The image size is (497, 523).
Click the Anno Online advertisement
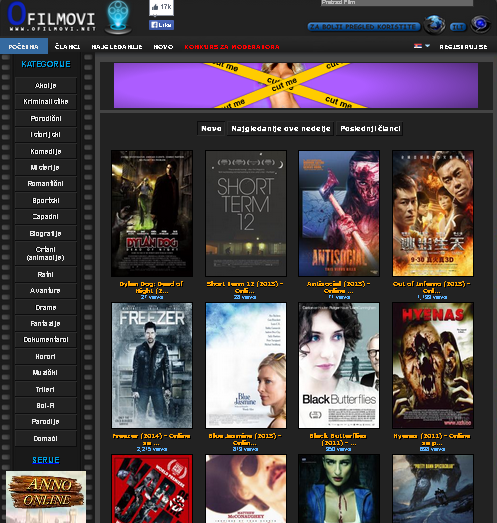pyautogui.click(x=46, y=497)
